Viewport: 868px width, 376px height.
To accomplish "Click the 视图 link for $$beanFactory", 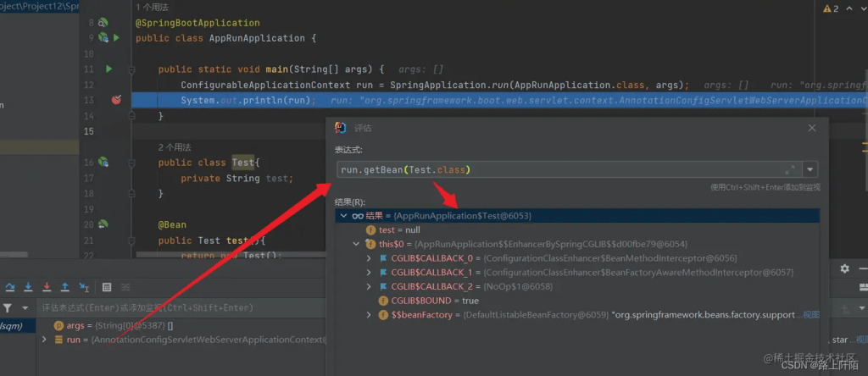I will 811,315.
